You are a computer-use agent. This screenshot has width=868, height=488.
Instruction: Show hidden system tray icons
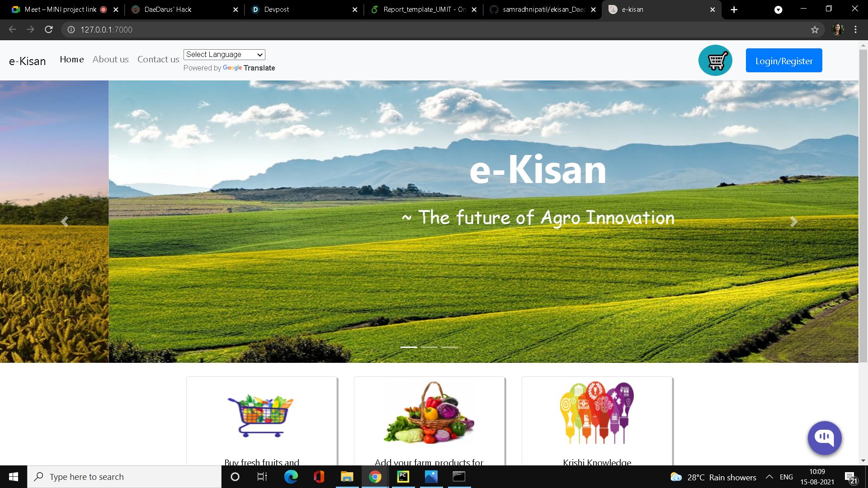point(769,477)
